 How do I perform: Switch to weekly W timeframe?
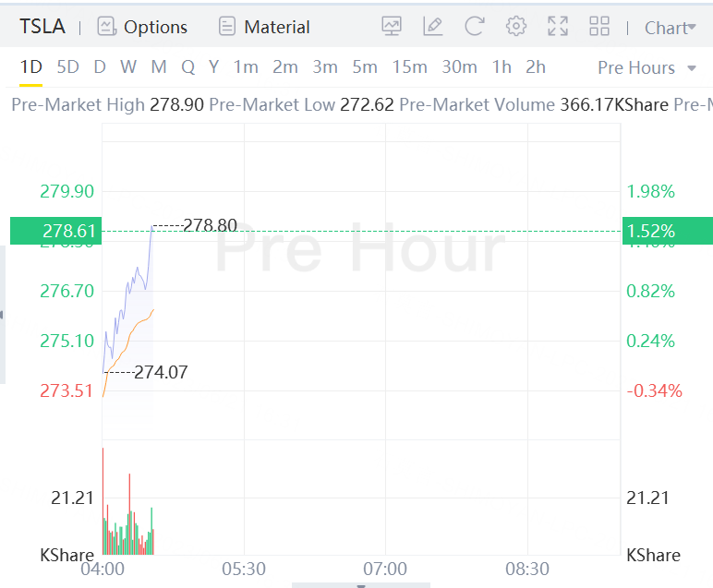tap(128, 66)
